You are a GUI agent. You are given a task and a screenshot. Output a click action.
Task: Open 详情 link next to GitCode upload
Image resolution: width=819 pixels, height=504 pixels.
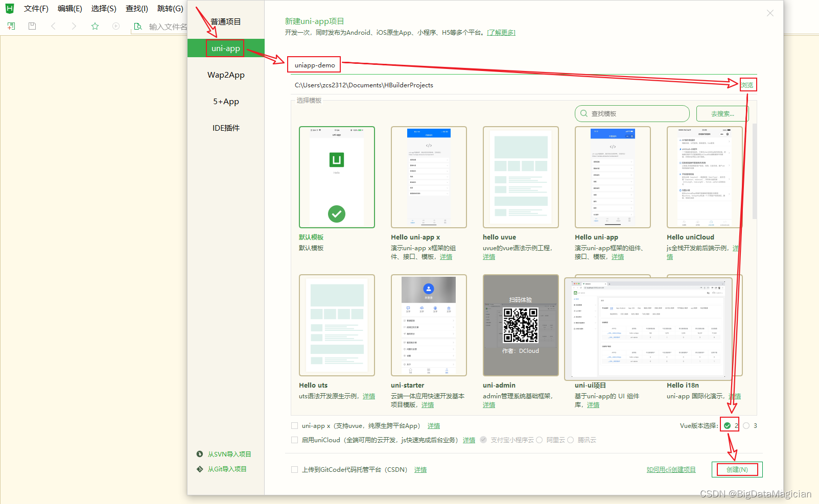pos(420,470)
